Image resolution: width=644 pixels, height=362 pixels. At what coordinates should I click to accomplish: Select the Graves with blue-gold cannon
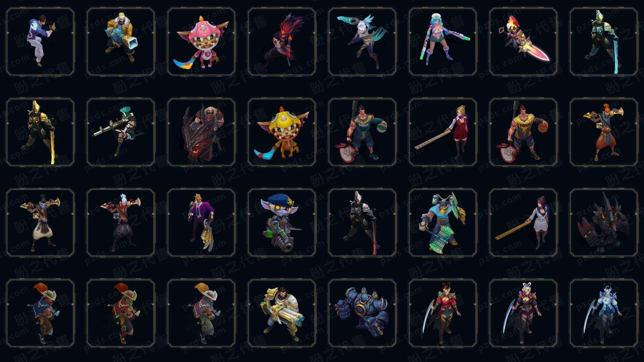click(121, 42)
